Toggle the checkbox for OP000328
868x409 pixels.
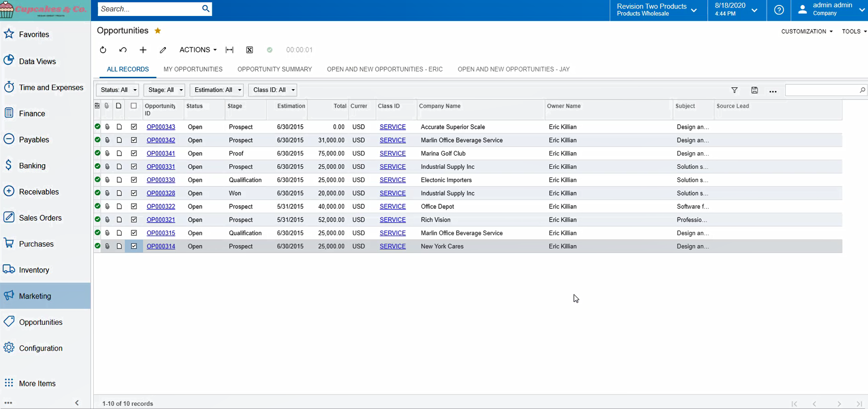click(134, 193)
